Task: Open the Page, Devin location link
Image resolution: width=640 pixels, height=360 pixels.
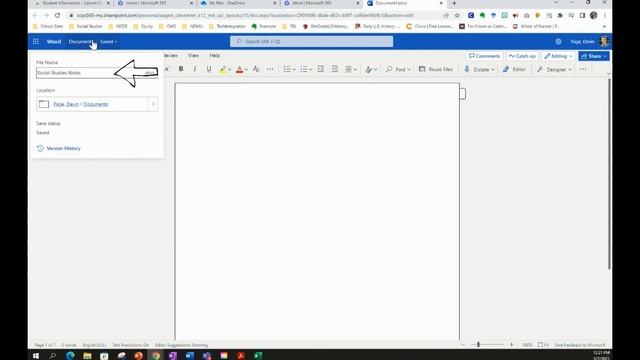Action: coord(66,104)
